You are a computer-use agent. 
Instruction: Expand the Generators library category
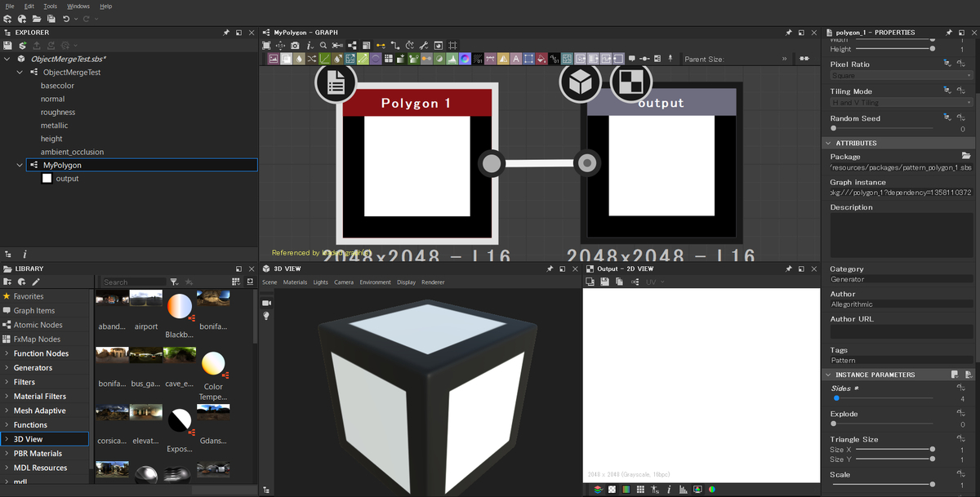(x=7, y=368)
